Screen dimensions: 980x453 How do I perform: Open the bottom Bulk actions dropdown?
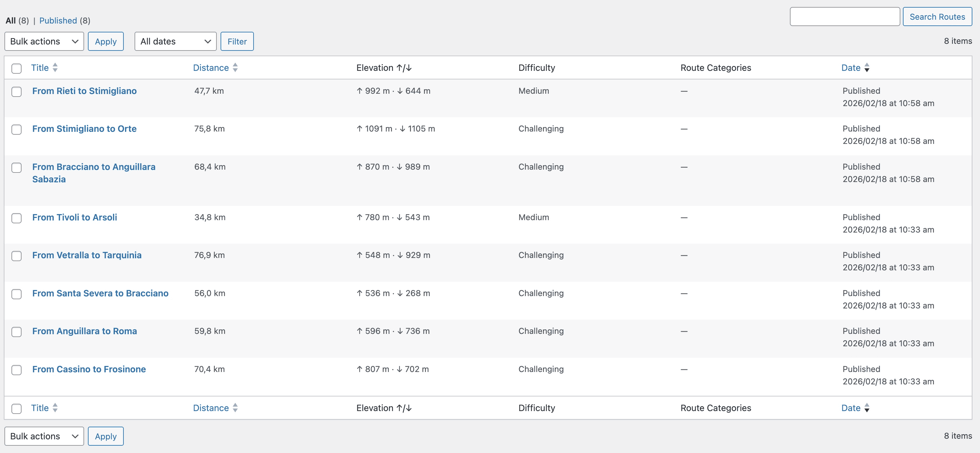44,436
